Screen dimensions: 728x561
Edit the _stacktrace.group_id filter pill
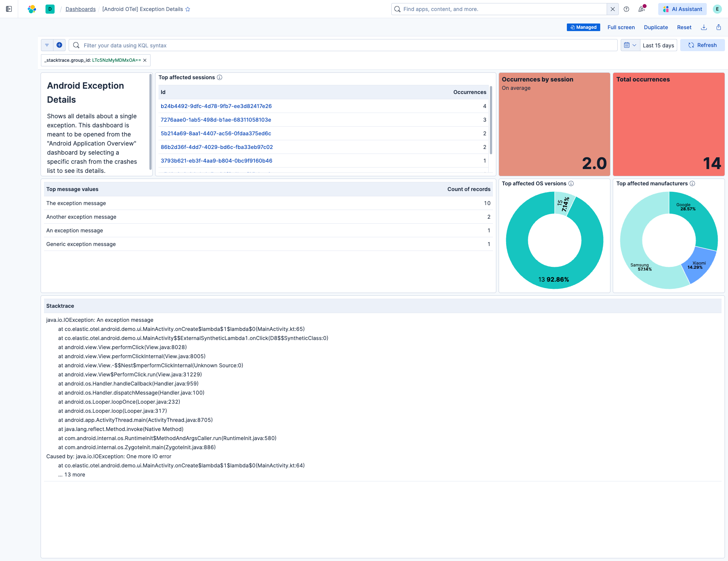pyautogui.click(x=91, y=60)
